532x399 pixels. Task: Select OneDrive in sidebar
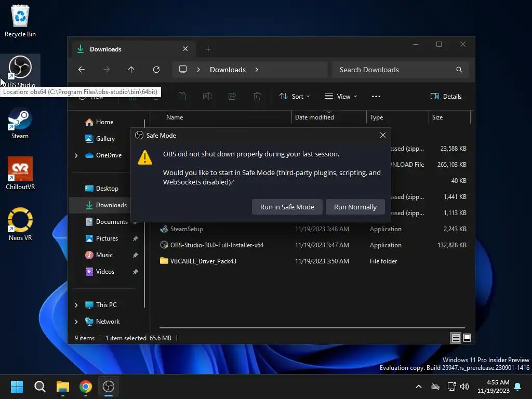[x=103, y=155]
